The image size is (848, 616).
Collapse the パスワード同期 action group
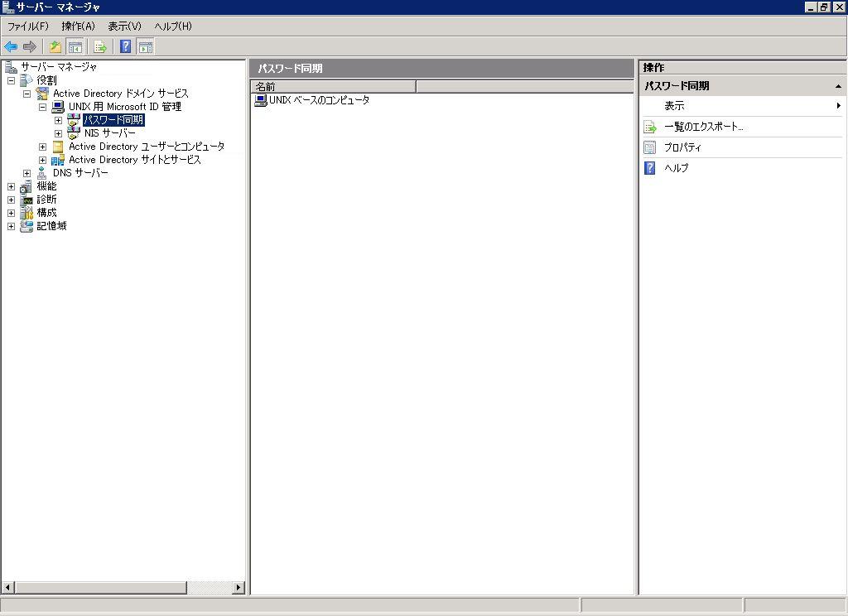(x=838, y=85)
